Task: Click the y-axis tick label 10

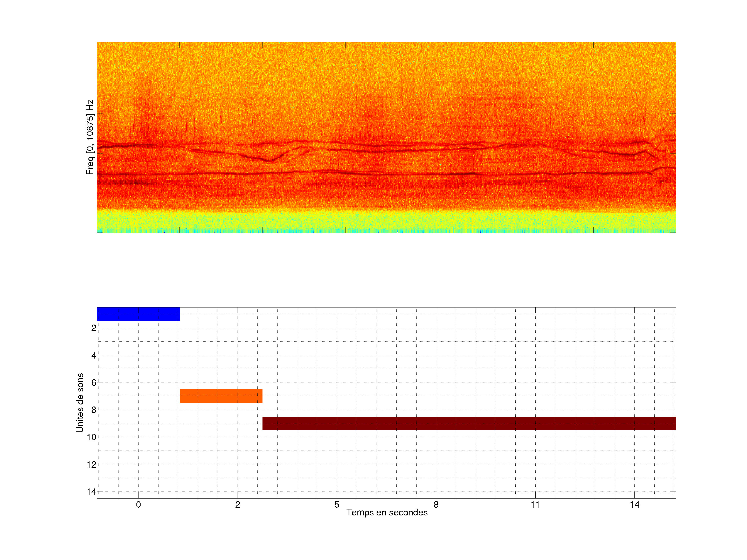Action: point(92,437)
